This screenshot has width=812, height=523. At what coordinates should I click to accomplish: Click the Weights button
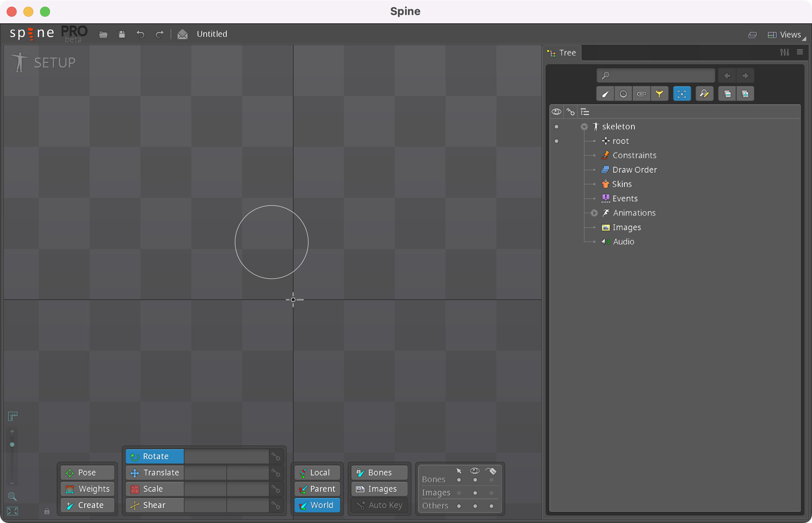click(x=87, y=489)
